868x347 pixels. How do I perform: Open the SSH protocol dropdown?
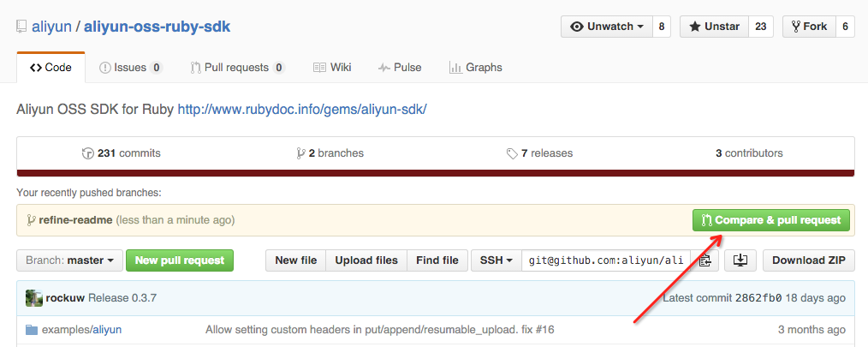click(496, 260)
